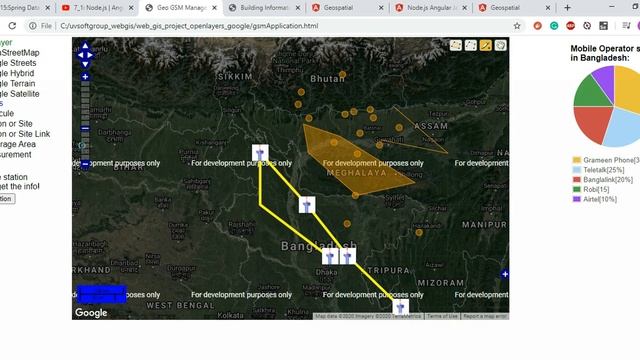Zoom in with the plus button
The width and height of the screenshot is (640, 360).
[85, 77]
